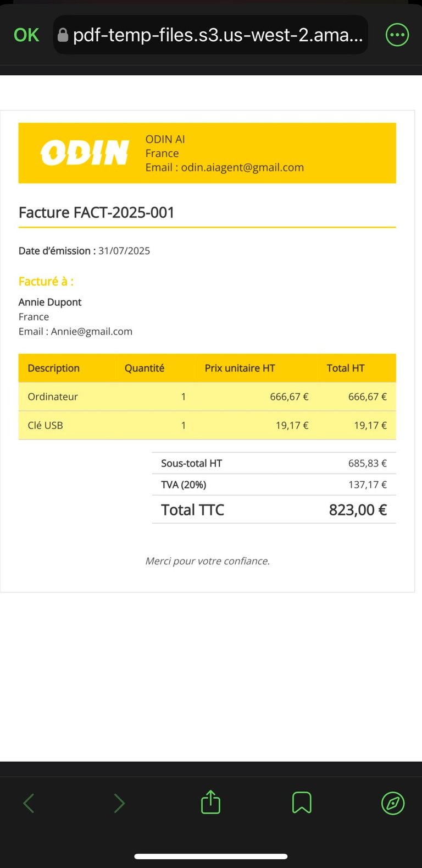The height and width of the screenshot is (868, 422).
Task: Tap the green OK button
Action: (x=26, y=35)
